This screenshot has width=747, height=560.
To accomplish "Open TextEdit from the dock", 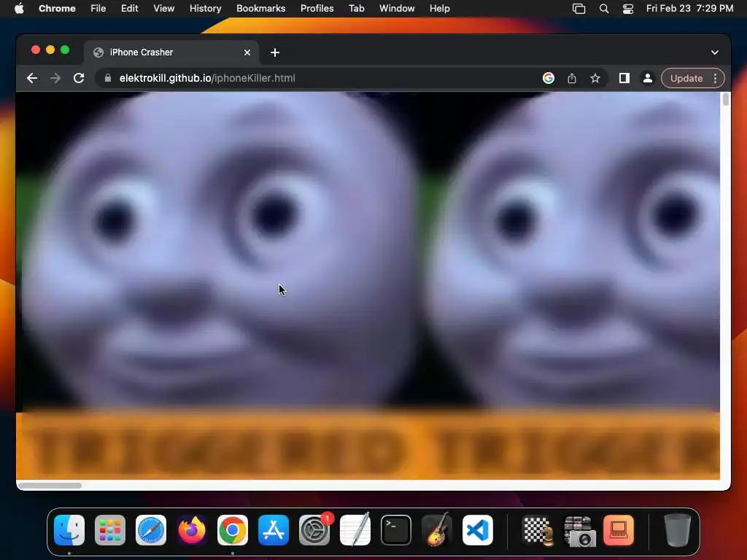I will [x=355, y=530].
